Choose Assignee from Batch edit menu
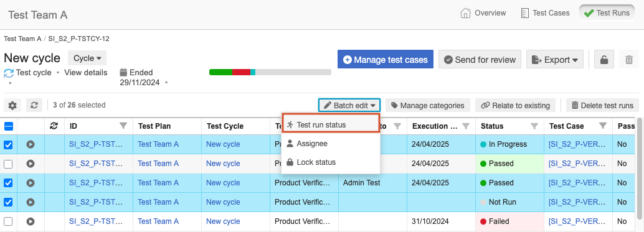The height and width of the screenshot is (232, 644). pos(331,144)
